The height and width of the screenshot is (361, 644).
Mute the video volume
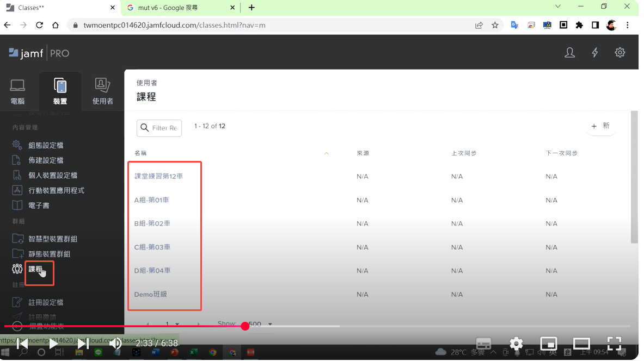click(115, 344)
